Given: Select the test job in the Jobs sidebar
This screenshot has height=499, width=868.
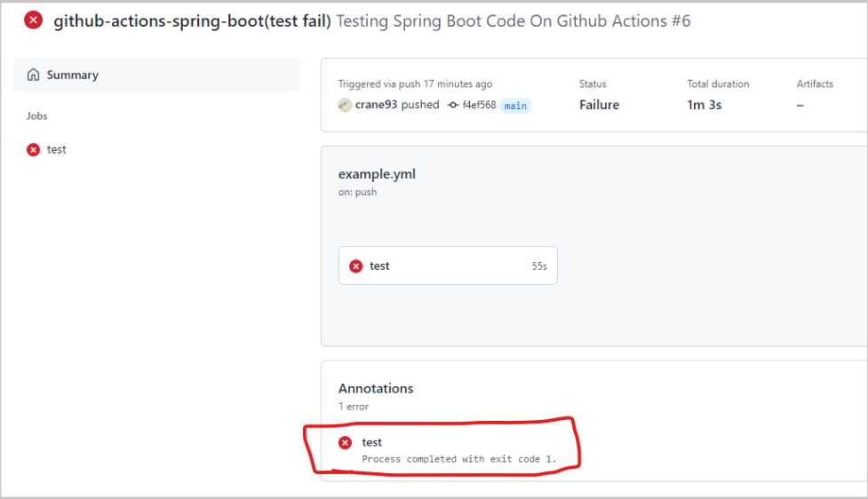Looking at the screenshot, I should pos(57,150).
